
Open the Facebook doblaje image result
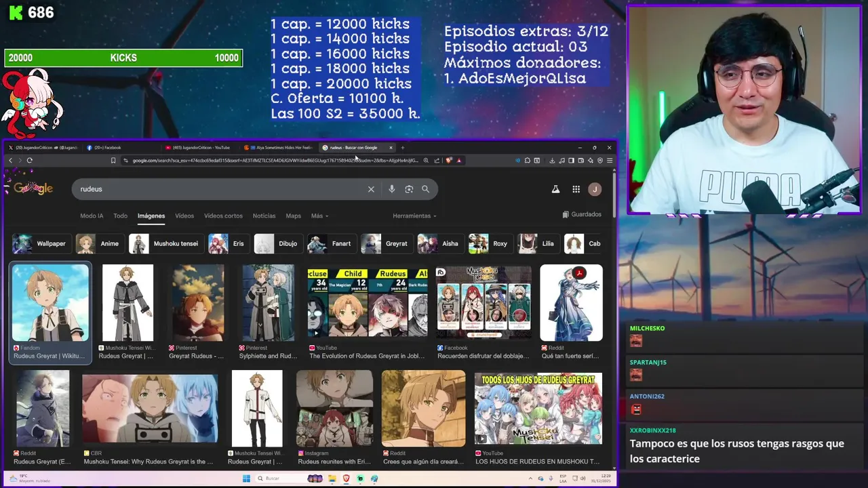(x=483, y=303)
